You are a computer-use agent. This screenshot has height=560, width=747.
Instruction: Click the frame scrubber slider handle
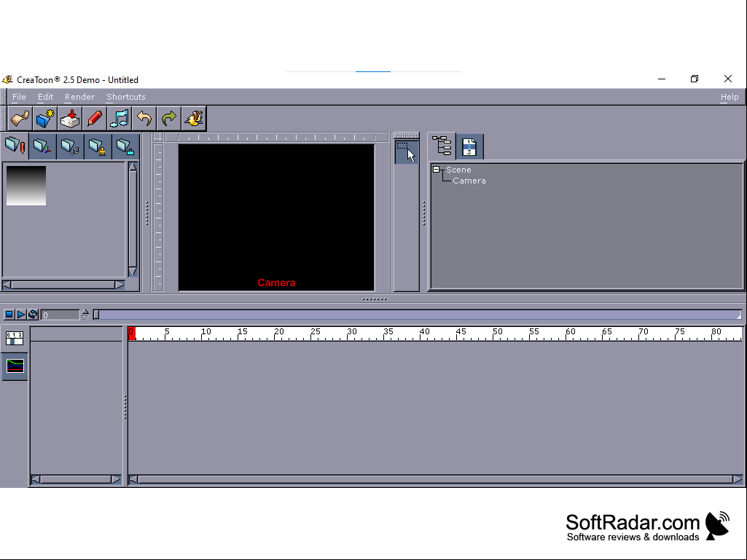point(96,315)
